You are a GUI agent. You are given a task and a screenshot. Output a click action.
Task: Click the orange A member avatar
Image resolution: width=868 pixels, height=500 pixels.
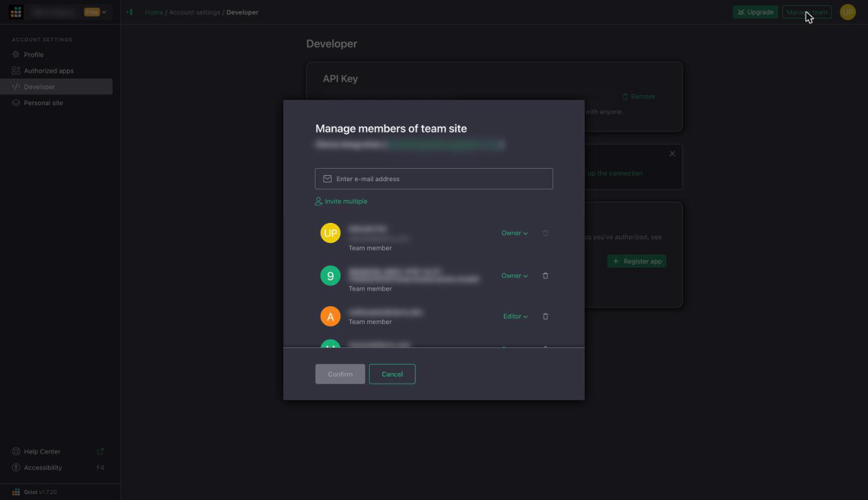click(330, 316)
